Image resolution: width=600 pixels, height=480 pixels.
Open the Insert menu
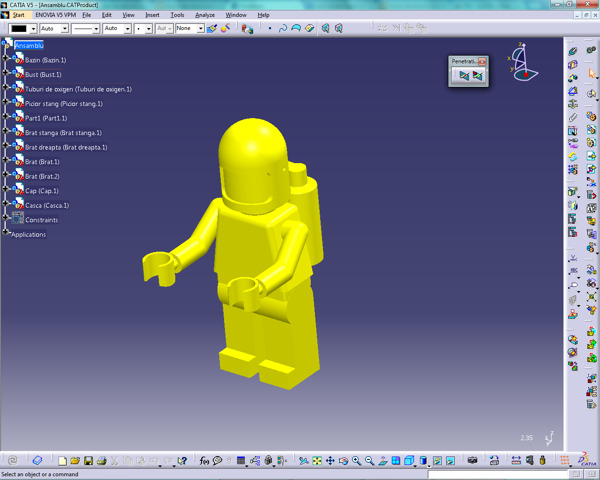click(152, 15)
